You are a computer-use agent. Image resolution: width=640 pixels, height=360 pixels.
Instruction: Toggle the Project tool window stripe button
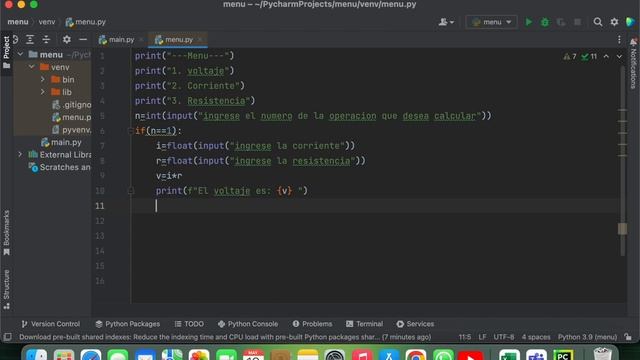click(6, 52)
